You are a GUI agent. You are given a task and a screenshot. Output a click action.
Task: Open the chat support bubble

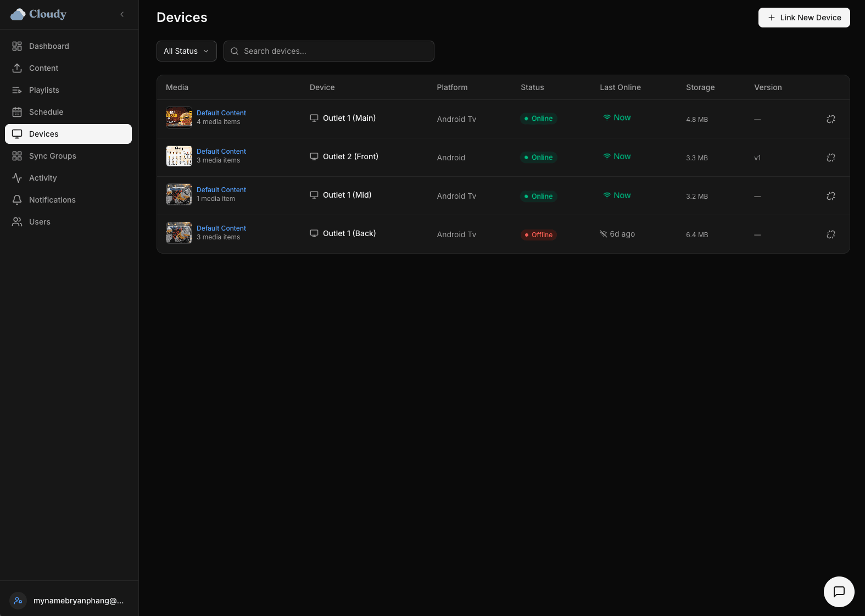pos(839,592)
